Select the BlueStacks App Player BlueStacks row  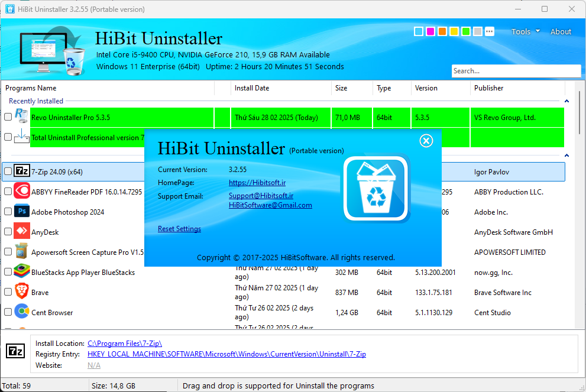283,272
